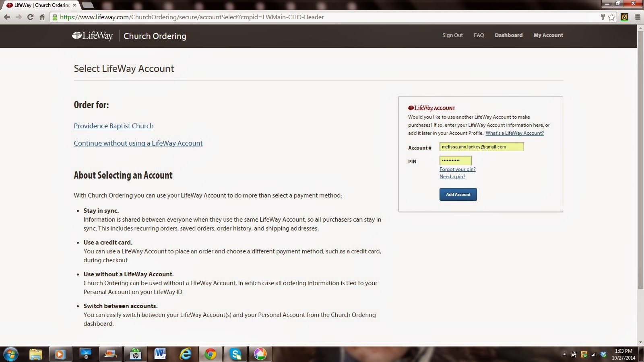
Task: Click Sign Out in the header
Action: (x=452, y=35)
